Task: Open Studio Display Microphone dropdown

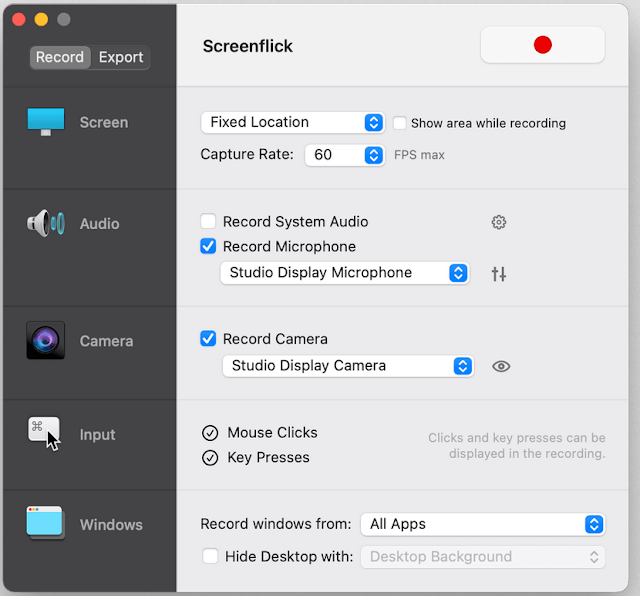Action: 344,273
